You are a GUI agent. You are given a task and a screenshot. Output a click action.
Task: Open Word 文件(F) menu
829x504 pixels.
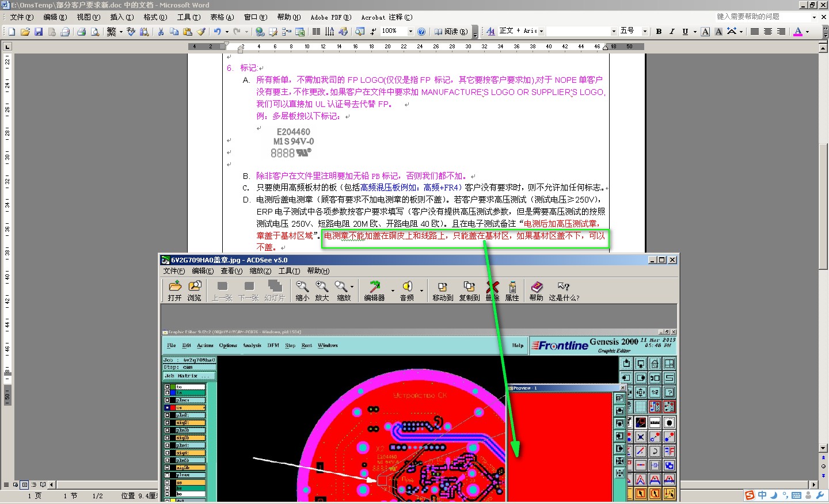(21, 17)
